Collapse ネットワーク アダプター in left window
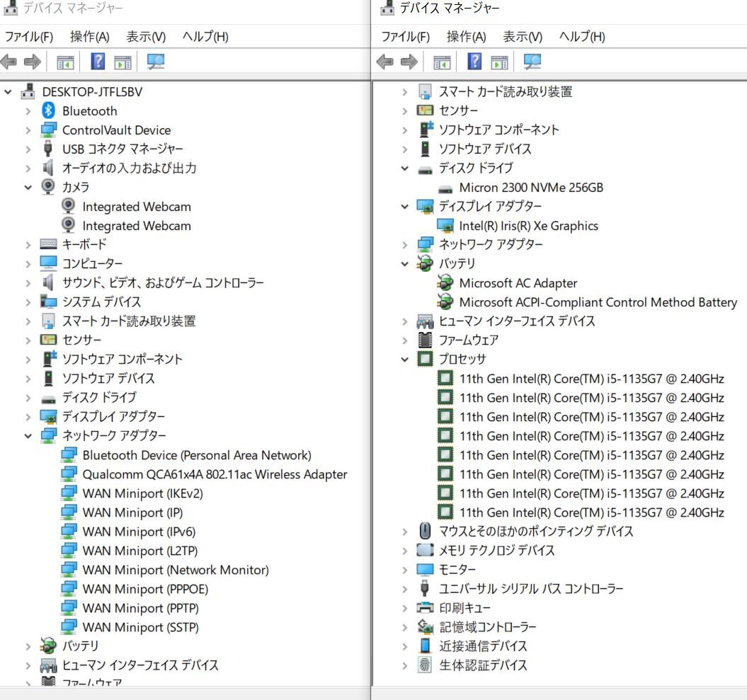 [28, 435]
